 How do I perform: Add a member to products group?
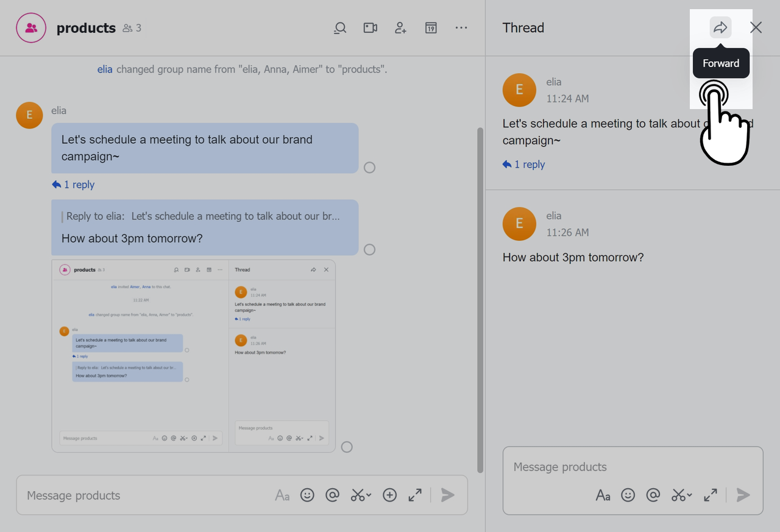pyautogui.click(x=400, y=28)
